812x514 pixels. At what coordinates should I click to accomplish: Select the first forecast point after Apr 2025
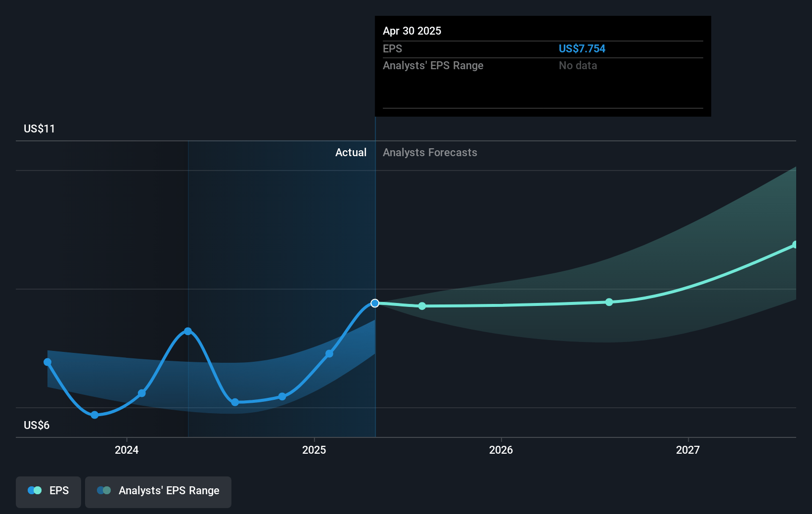click(x=422, y=306)
